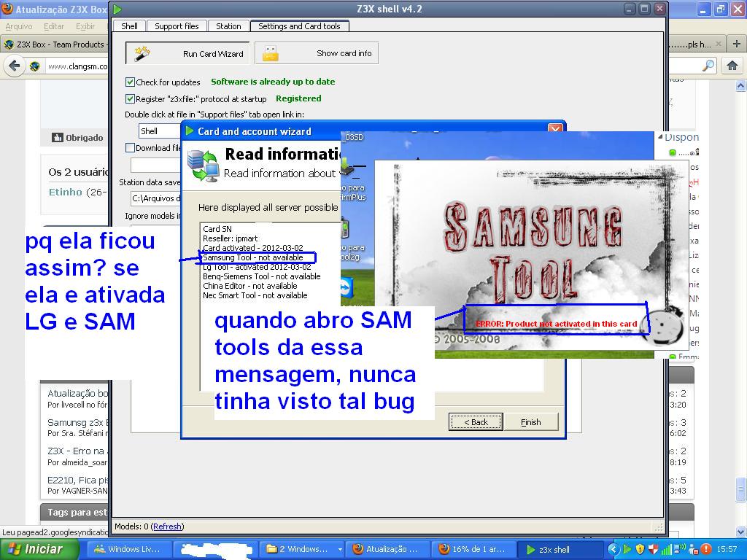
Task: Open a new Firefox tab with the plus icon
Action: tap(737, 44)
